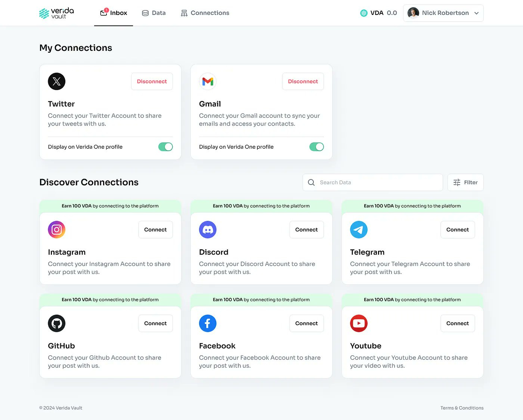This screenshot has width=523, height=420.
Task: Click the Discord logo icon
Action: (208, 230)
